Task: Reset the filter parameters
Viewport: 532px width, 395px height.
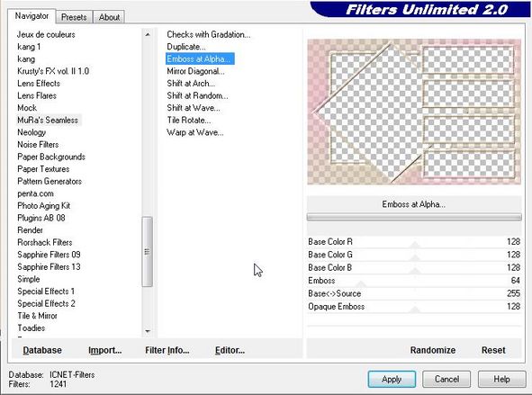Action: tap(493, 350)
